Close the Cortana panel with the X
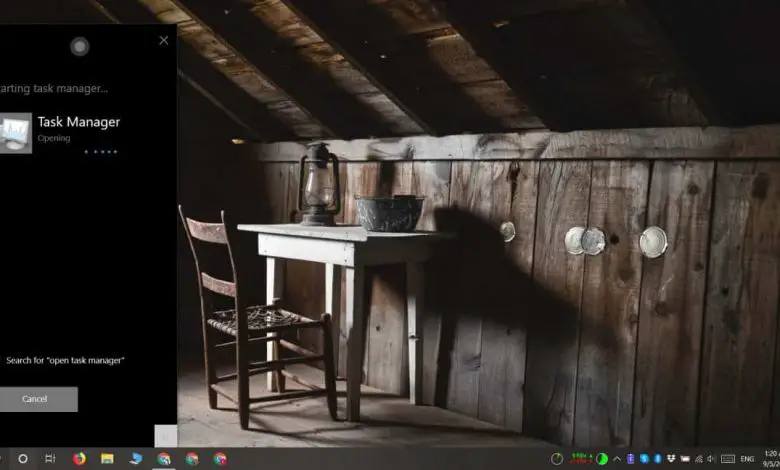The width and height of the screenshot is (780, 470). (x=164, y=40)
